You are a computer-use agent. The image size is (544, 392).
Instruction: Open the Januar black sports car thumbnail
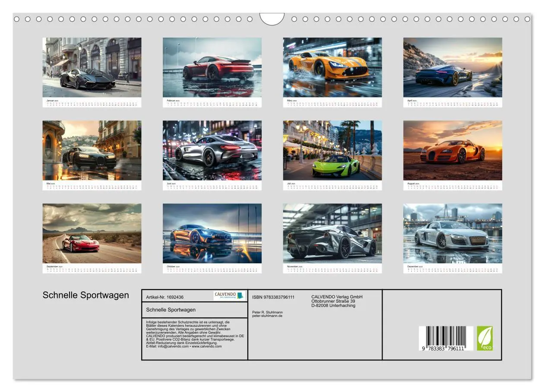[x=92, y=67]
